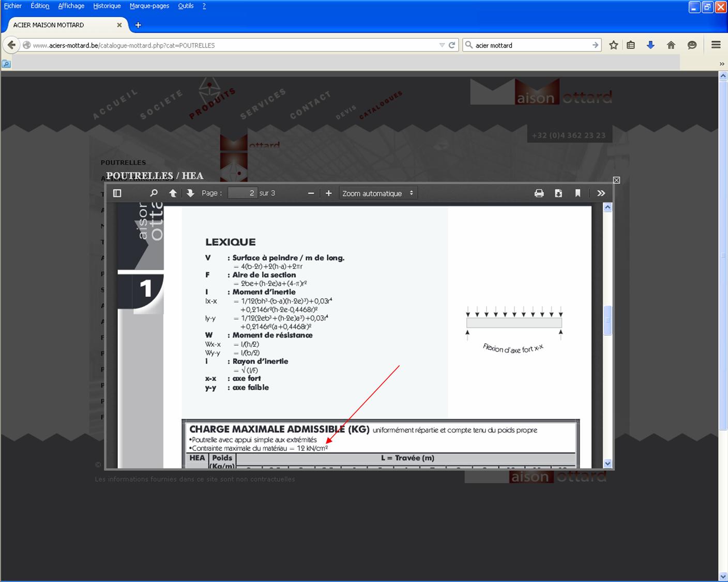Open the PDF find-in-document search tool
728x582 pixels.
point(154,193)
